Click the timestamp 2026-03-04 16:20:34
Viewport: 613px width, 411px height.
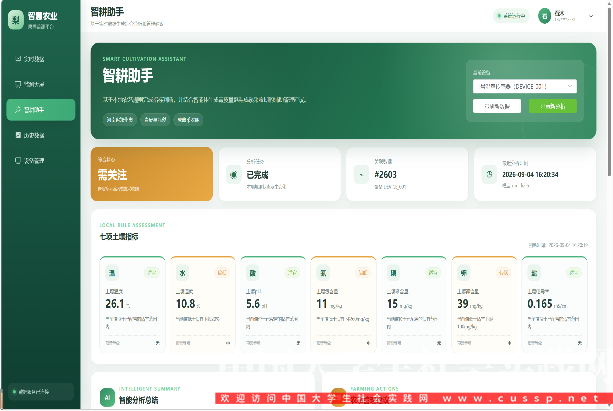pyautogui.click(x=530, y=174)
